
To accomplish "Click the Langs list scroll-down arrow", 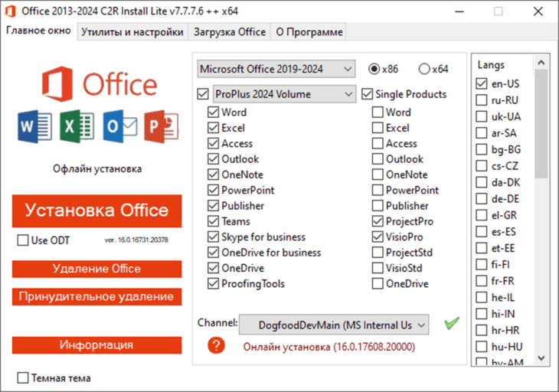I will pos(541,358).
